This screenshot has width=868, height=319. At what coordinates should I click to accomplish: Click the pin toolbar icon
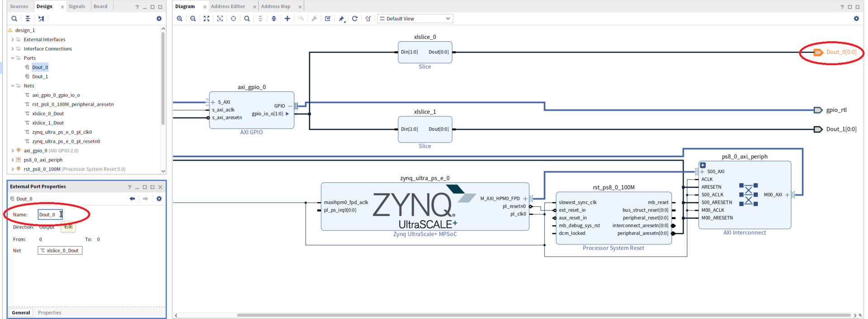[x=341, y=19]
